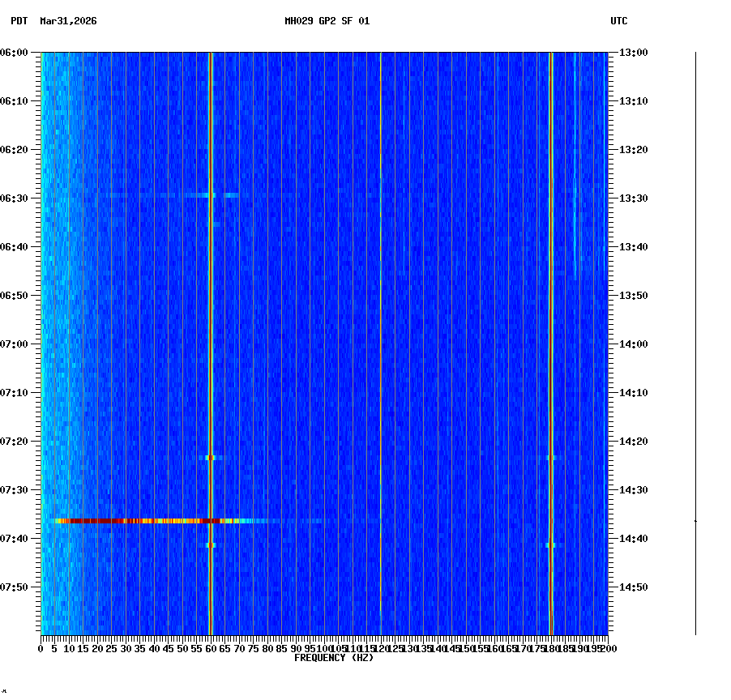Select the 100 Hz frequency label

coord(323,648)
